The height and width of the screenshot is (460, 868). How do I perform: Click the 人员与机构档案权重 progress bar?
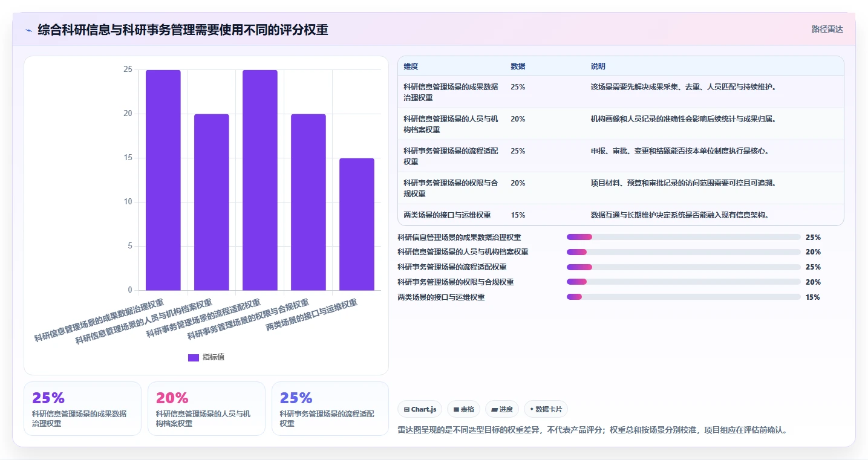point(684,252)
